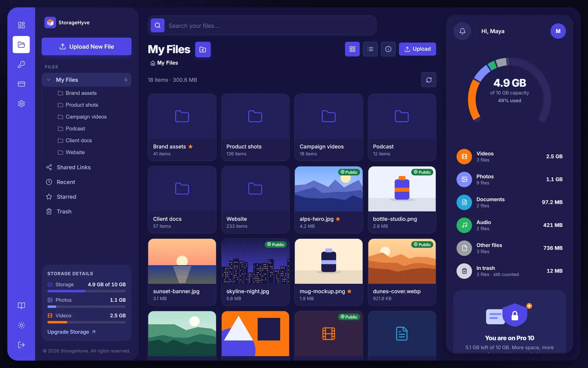Open the mug-mockup.png thumbnail
588x368 pixels.
(329, 261)
